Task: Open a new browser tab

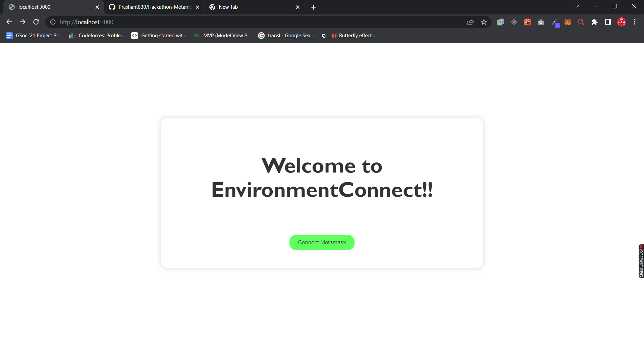Action: pos(314,7)
